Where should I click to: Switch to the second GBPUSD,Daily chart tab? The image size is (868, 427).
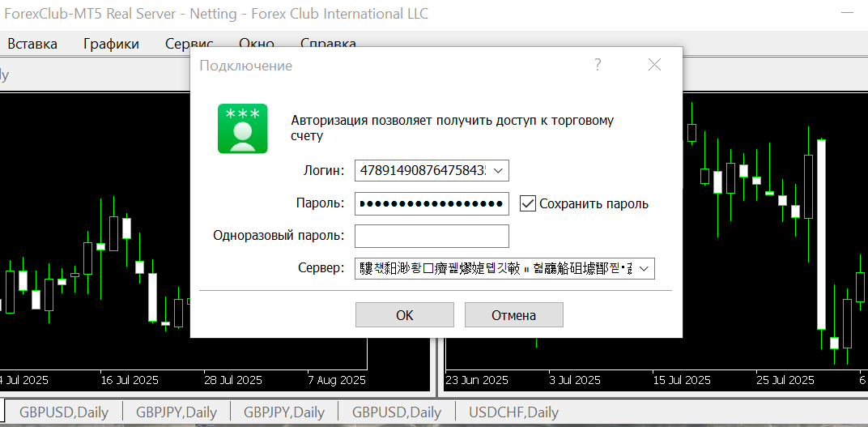[x=397, y=412]
